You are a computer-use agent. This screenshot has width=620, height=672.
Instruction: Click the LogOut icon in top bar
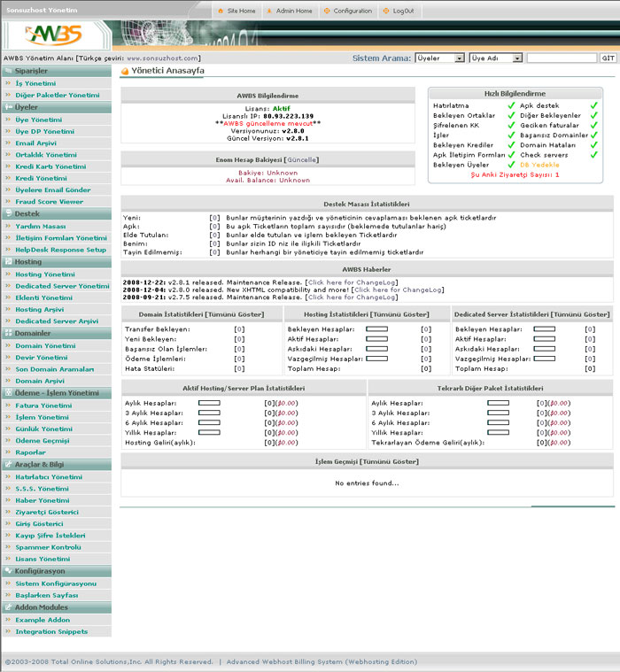click(x=386, y=12)
